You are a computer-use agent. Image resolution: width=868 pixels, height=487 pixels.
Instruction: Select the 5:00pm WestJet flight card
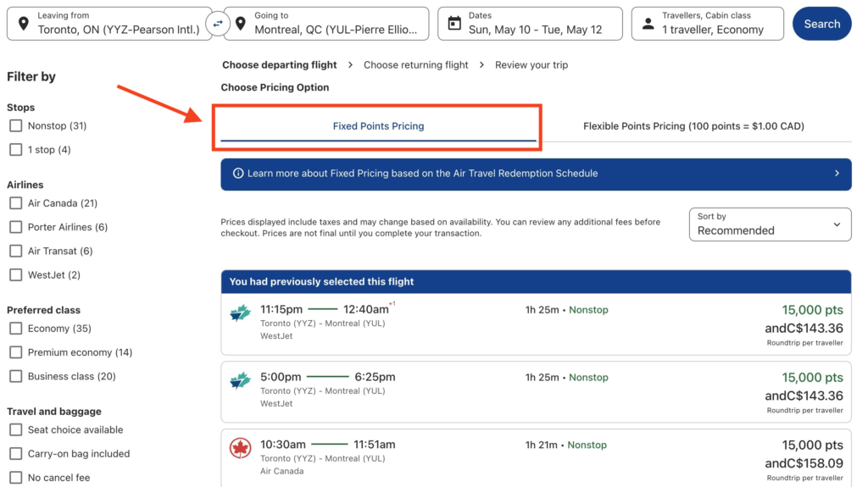pyautogui.click(x=536, y=392)
